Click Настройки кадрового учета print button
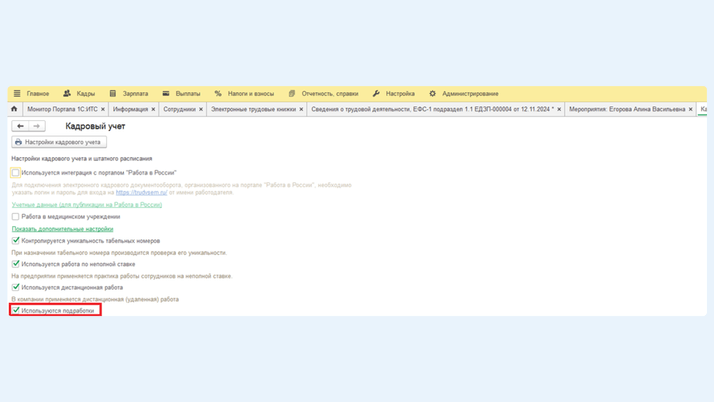The height and width of the screenshot is (402, 714). [59, 142]
